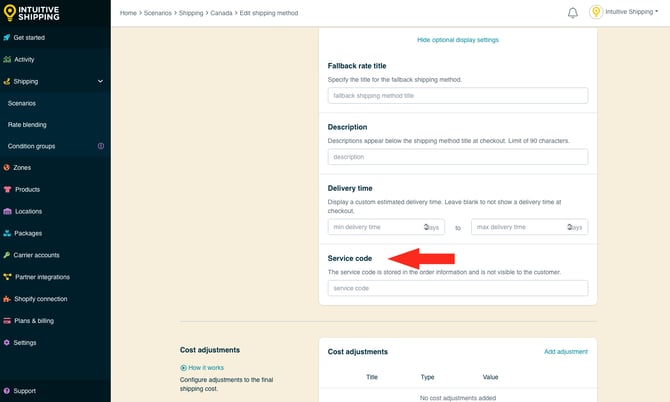Click the Edit shipping method breadcrumb text
Image resolution: width=670 pixels, height=402 pixels.
[x=269, y=13]
